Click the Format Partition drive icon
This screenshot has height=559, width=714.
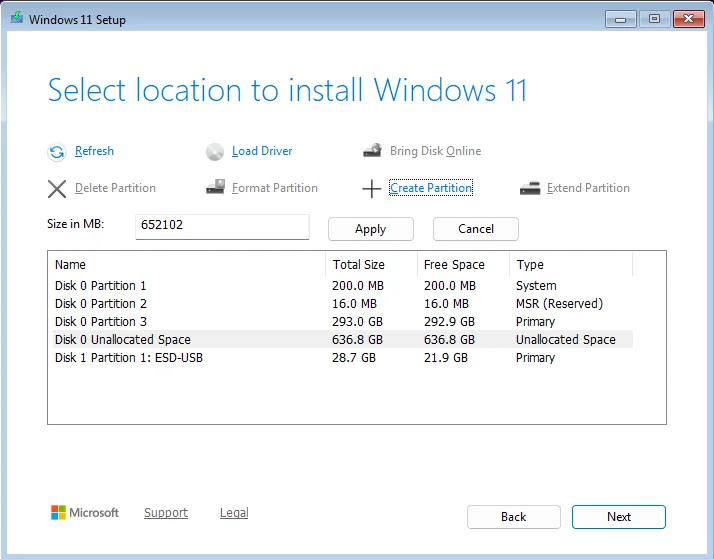pos(215,187)
